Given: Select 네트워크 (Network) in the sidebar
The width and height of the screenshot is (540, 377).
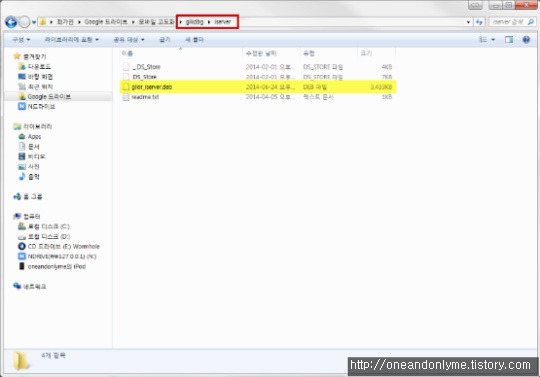Looking at the screenshot, I should (30, 286).
